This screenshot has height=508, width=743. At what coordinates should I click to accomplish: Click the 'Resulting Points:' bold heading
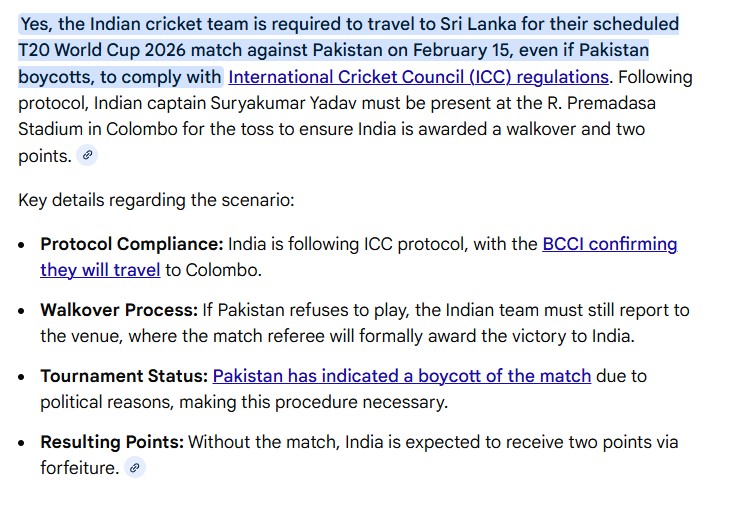(x=112, y=442)
